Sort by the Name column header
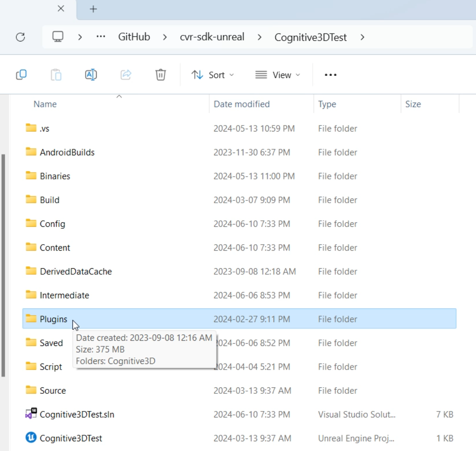Viewport: 476px width, 451px height. tap(45, 104)
